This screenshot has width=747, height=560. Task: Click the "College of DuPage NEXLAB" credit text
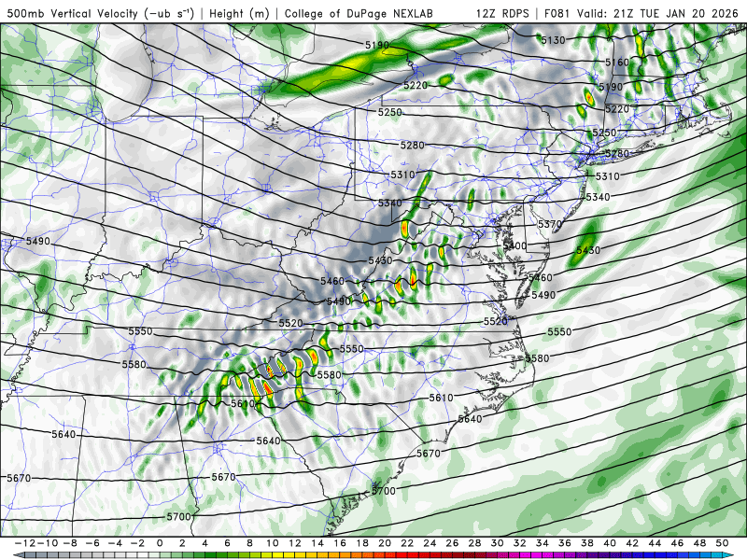[x=359, y=13]
